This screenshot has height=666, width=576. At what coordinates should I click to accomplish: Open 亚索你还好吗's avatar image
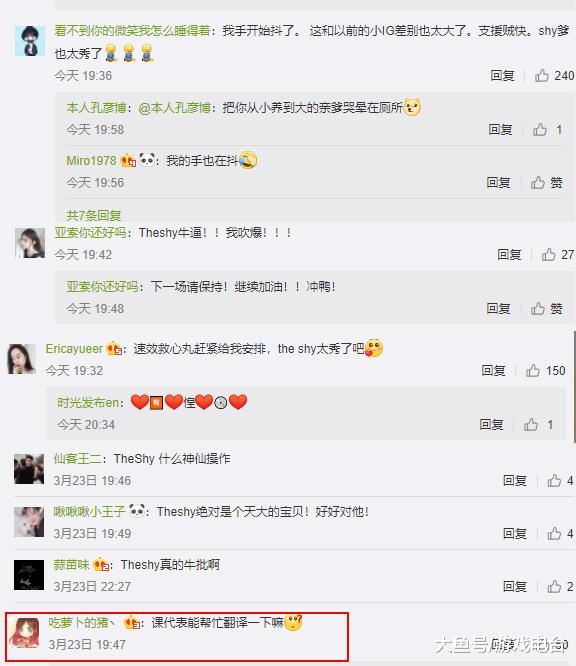(30, 243)
